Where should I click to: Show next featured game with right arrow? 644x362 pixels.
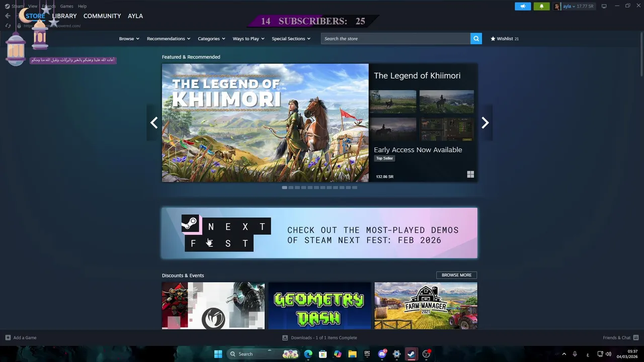(x=485, y=123)
